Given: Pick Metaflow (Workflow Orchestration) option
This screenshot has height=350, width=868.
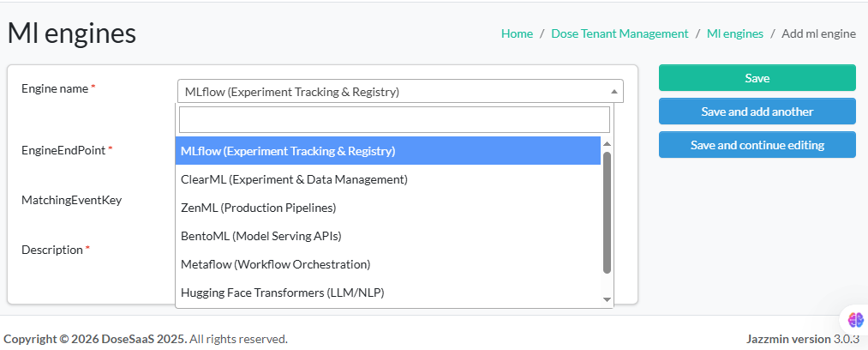Looking at the screenshot, I should point(388,264).
